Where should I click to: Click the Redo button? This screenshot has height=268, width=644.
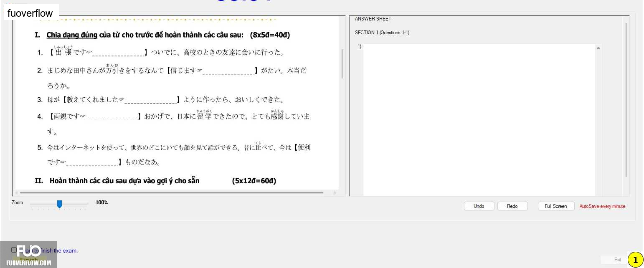[x=512, y=206]
